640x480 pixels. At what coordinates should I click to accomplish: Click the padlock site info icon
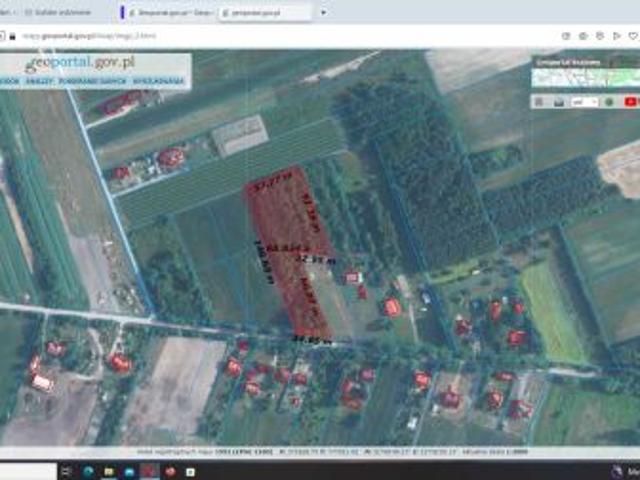point(10,35)
